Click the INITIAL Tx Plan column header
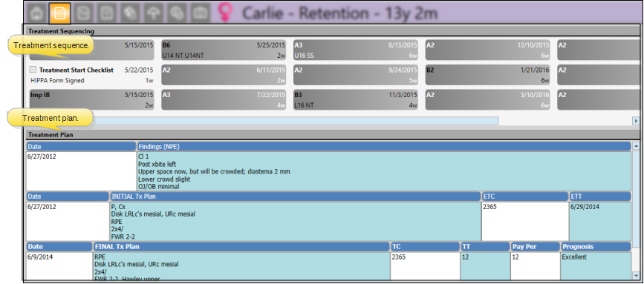Viewport: 644px width, 284px height. (296, 197)
